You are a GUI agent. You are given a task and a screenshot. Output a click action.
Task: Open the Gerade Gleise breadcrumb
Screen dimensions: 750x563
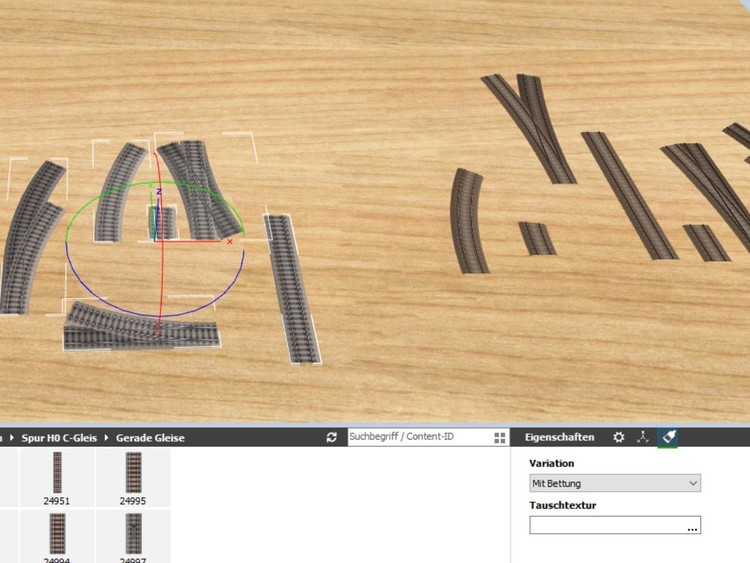pos(150,438)
